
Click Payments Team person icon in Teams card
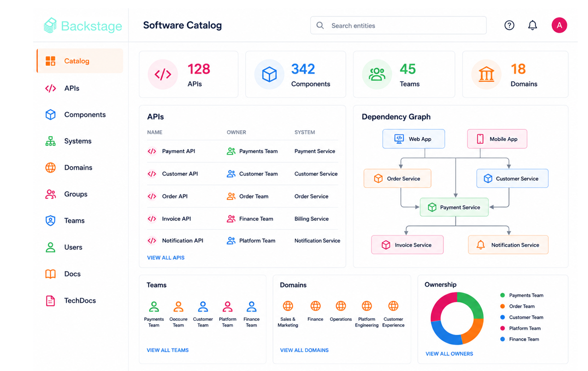tap(154, 307)
